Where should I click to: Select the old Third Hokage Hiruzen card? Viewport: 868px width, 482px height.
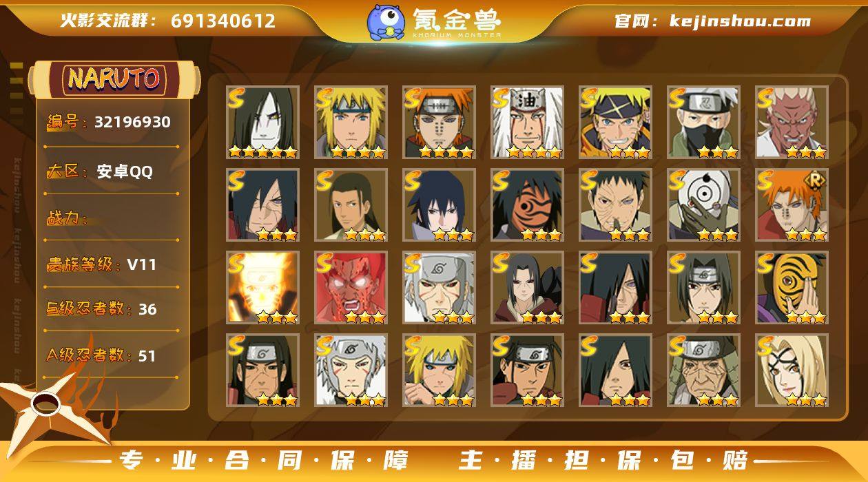click(x=703, y=370)
